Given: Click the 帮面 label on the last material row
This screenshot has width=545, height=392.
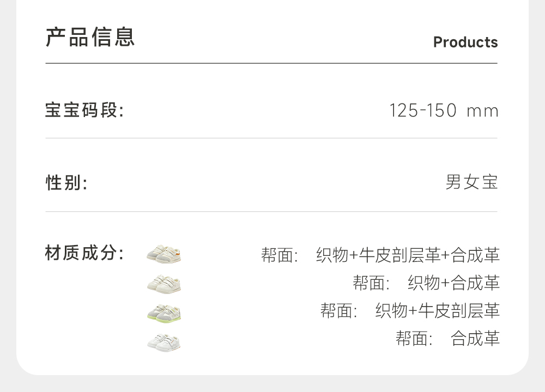Looking at the screenshot, I should point(414,339).
